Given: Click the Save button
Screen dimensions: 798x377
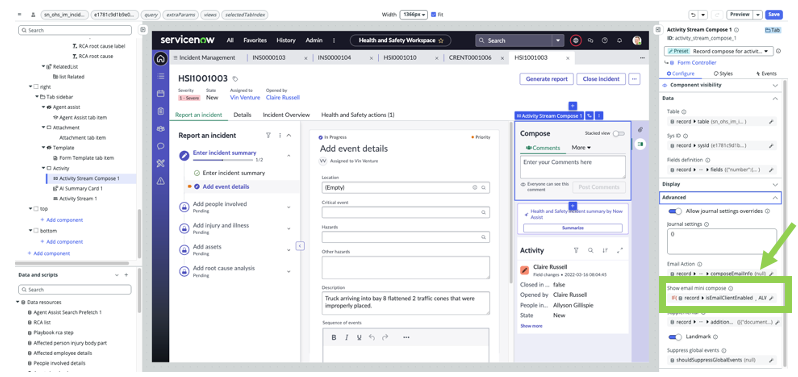Looking at the screenshot, I should coord(773,15).
